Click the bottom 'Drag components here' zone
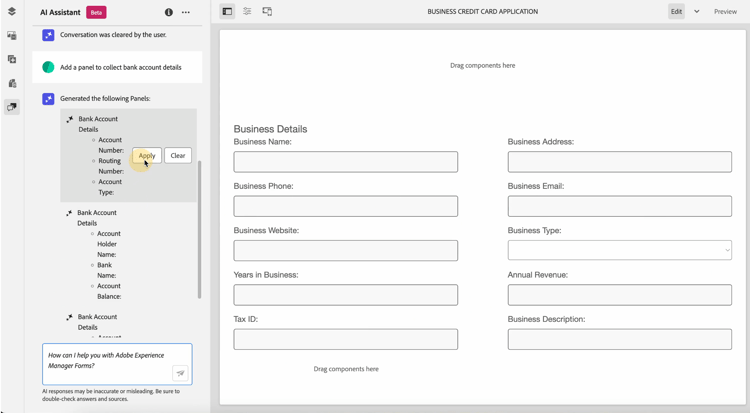Image resolution: width=750 pixels, height=413 pixels. [346, 369]
